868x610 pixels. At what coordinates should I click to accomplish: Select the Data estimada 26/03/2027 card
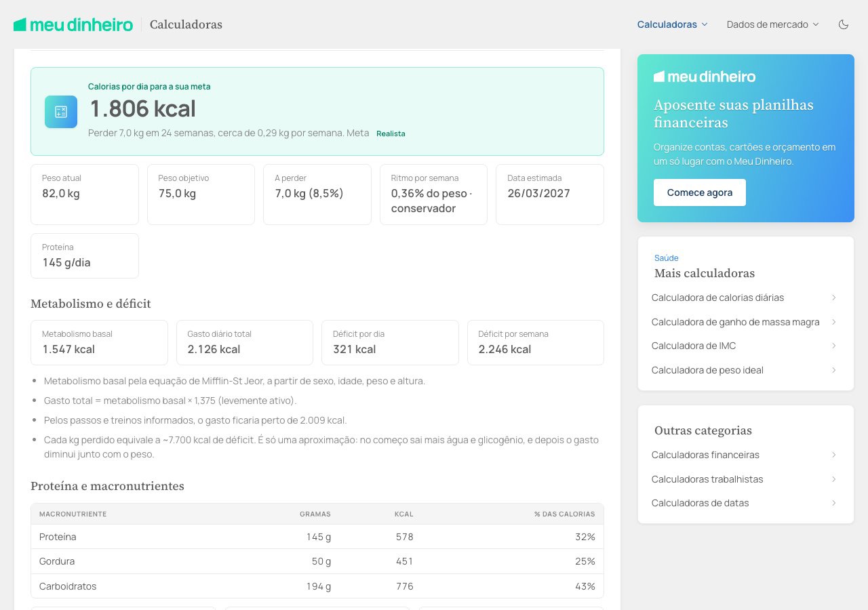click(550, 195)
